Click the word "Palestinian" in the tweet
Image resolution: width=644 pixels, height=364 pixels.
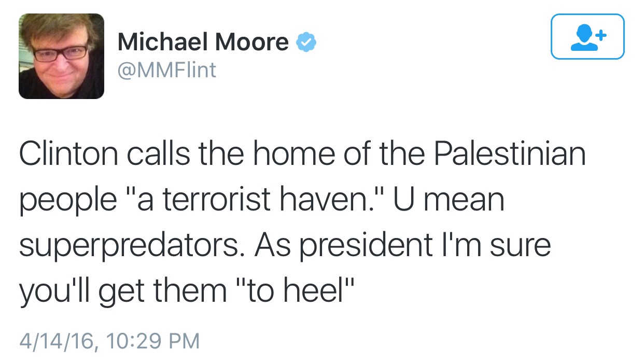point(509,155)
